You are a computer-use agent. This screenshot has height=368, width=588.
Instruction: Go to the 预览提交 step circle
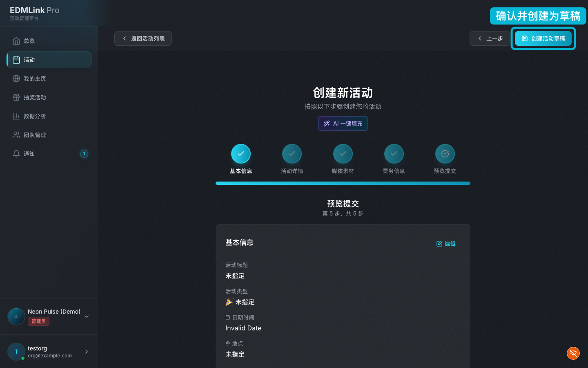[x=445, y=154]
